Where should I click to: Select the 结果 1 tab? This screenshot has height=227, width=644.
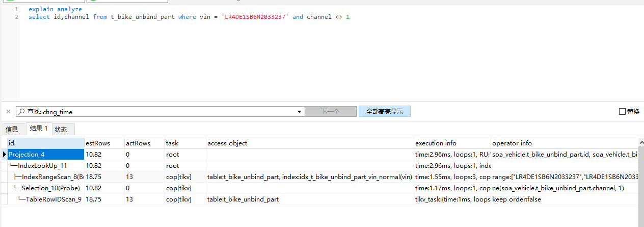click(39, 129)
